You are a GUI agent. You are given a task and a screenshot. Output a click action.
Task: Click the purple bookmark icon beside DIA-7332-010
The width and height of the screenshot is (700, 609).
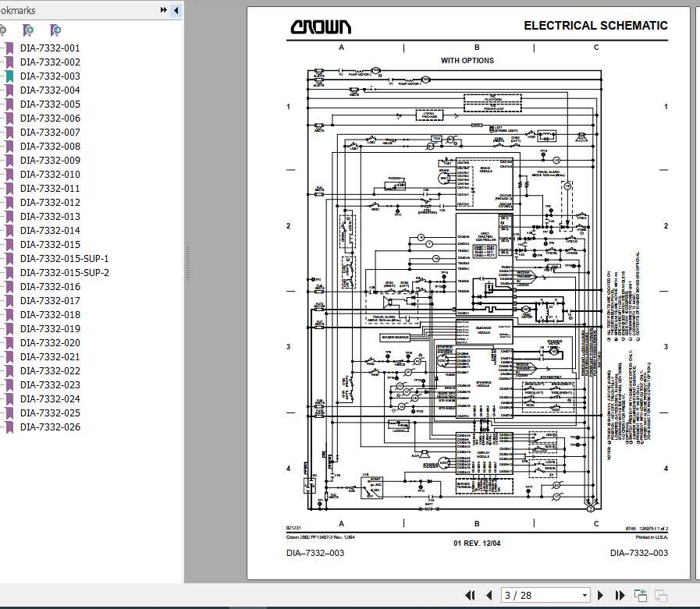click(x=9, y=174)
